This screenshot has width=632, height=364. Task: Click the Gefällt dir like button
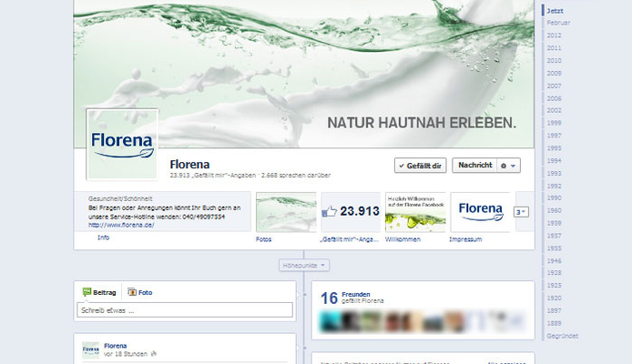pos(421,166)
